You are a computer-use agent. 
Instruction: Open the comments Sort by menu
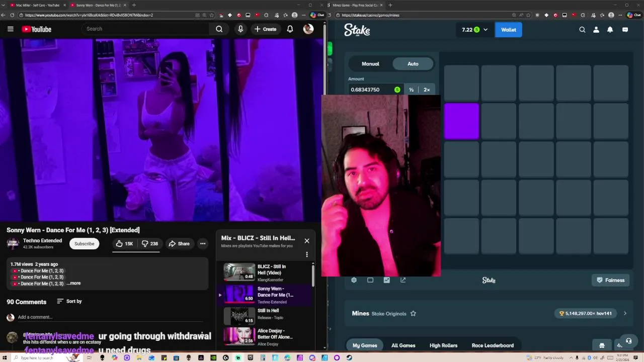(x=69, y=301)
